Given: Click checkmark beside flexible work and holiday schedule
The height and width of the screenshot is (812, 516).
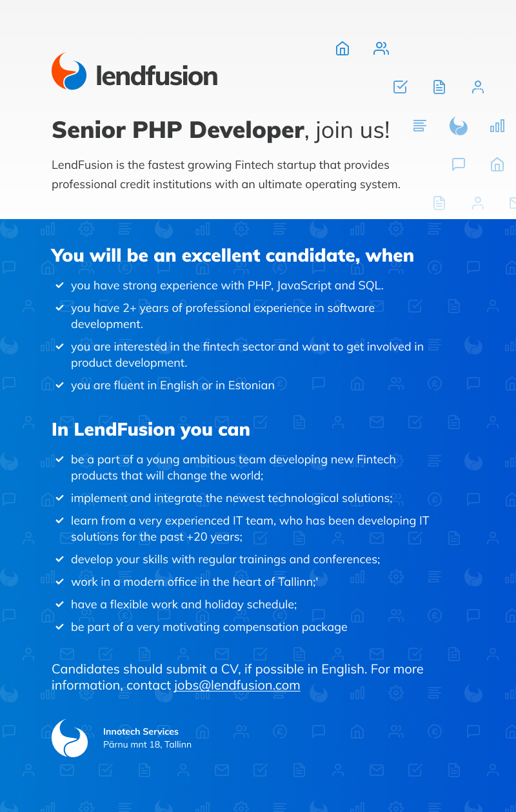Looking at the screenshot, I should click(x=59, y=604).
